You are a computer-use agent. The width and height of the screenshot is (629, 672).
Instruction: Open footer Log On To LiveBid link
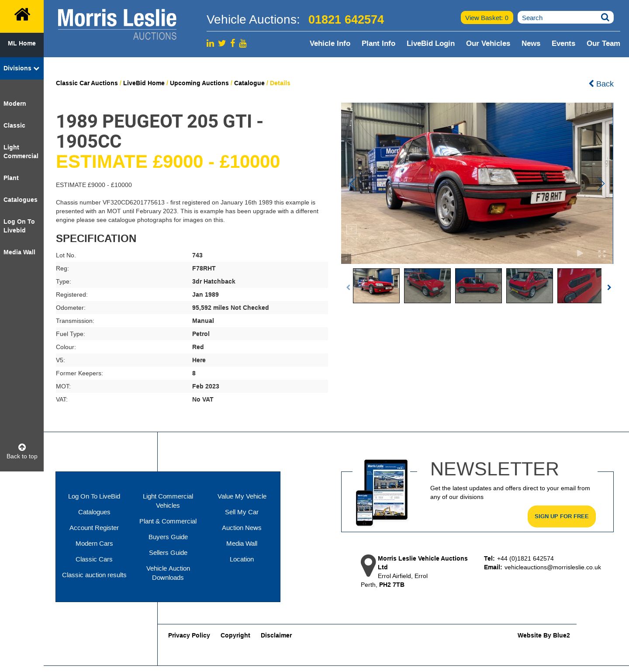click(94, 496)
